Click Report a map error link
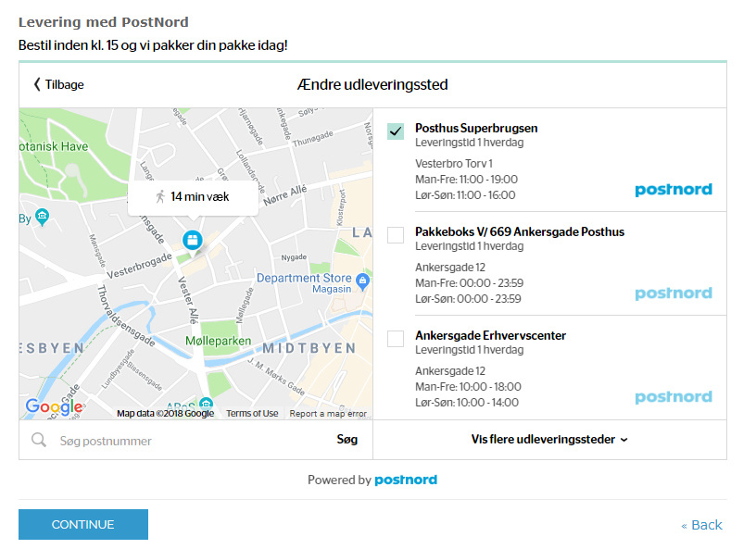 328,414
